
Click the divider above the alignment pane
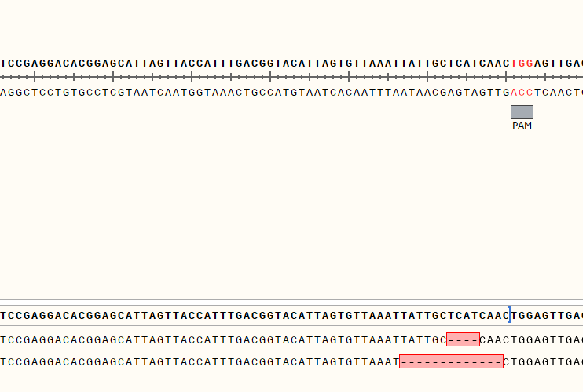tap(291, 300)
